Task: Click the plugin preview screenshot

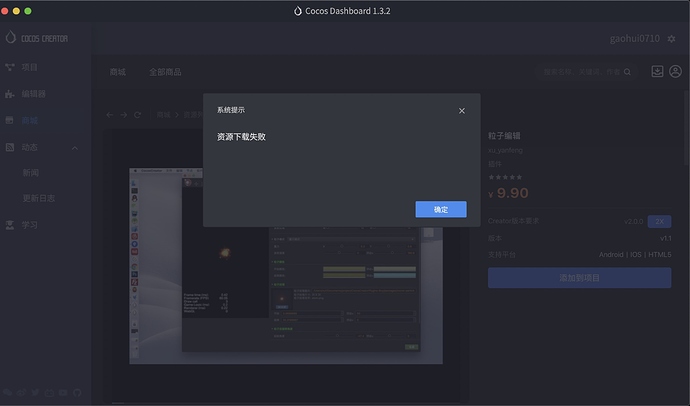Action: point(286,266)
